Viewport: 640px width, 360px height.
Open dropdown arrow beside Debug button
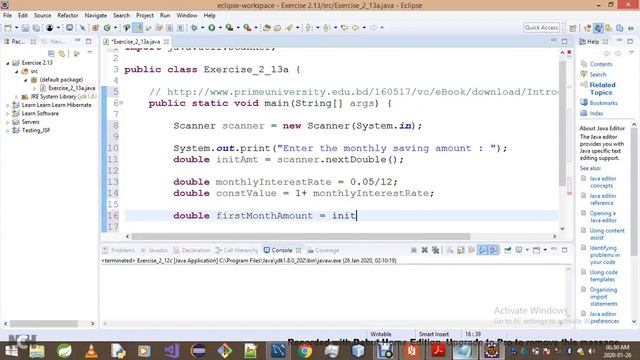202,28
